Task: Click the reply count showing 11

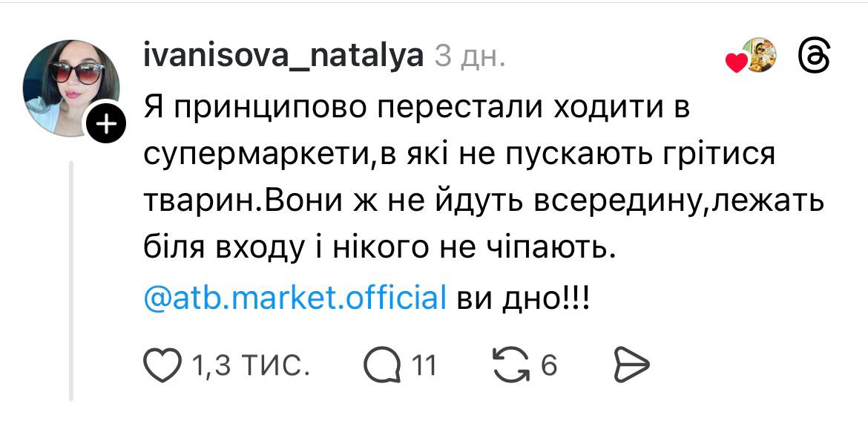Action: pos(424,365)
